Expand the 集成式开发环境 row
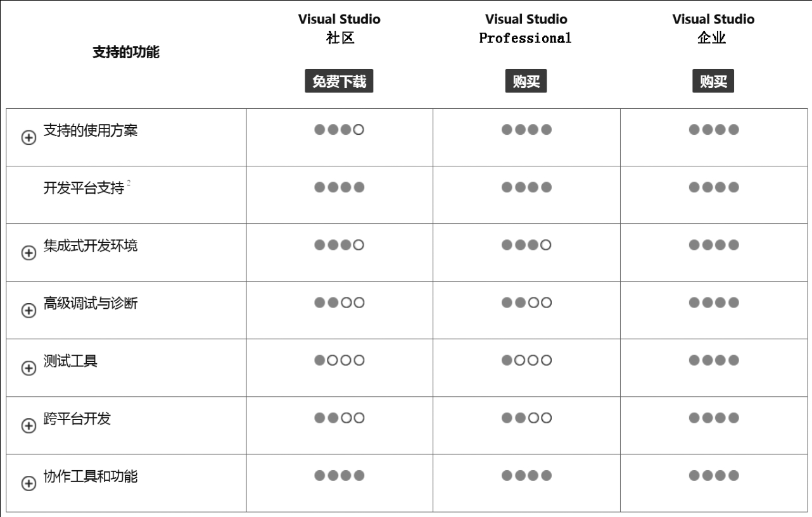Image resolution: width=812 pixels, height=517 pixels. click(29, 252)
